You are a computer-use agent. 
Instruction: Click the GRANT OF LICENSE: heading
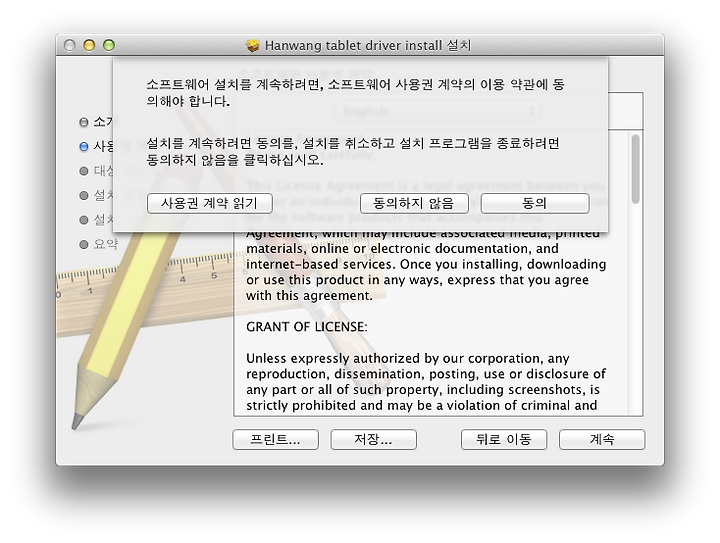307,327
